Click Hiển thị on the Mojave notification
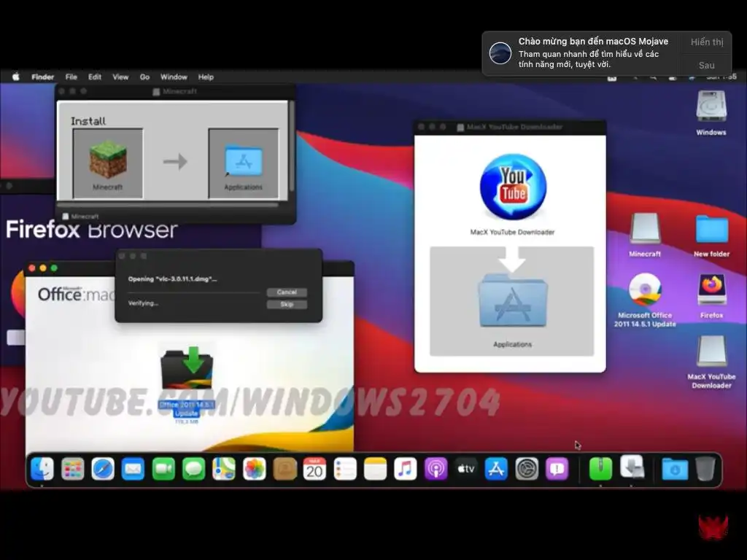Screen dimensions: 747x560 [x=706, y=42]
